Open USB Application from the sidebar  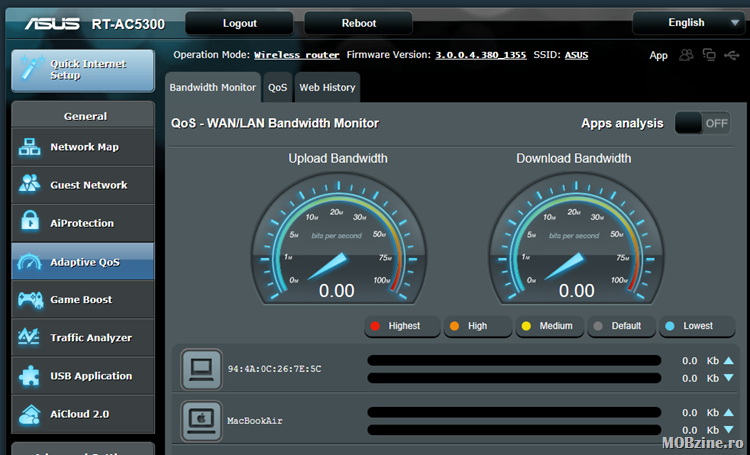coord(83,376)
